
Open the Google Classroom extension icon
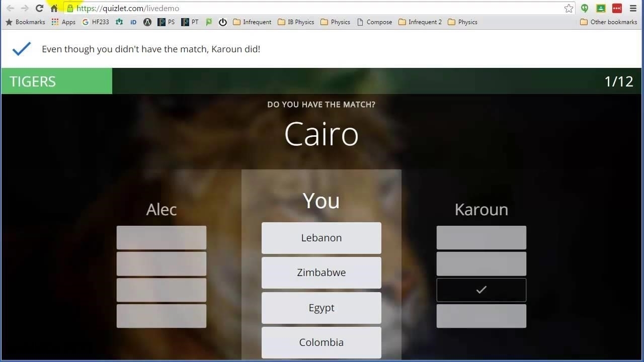pyautogui.click(x=601, y=8)
